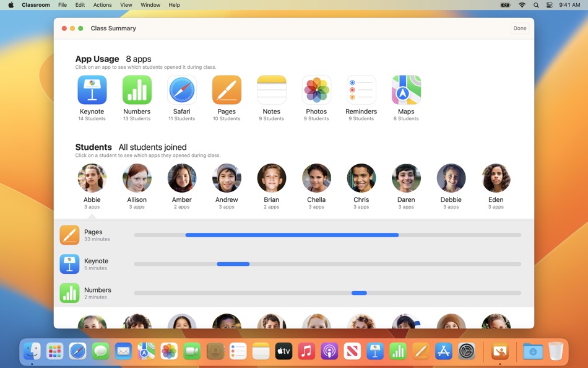Viewport: 588px width, 368px height.
Task: Open Finder from the Dock
Action: click(32, 351)
